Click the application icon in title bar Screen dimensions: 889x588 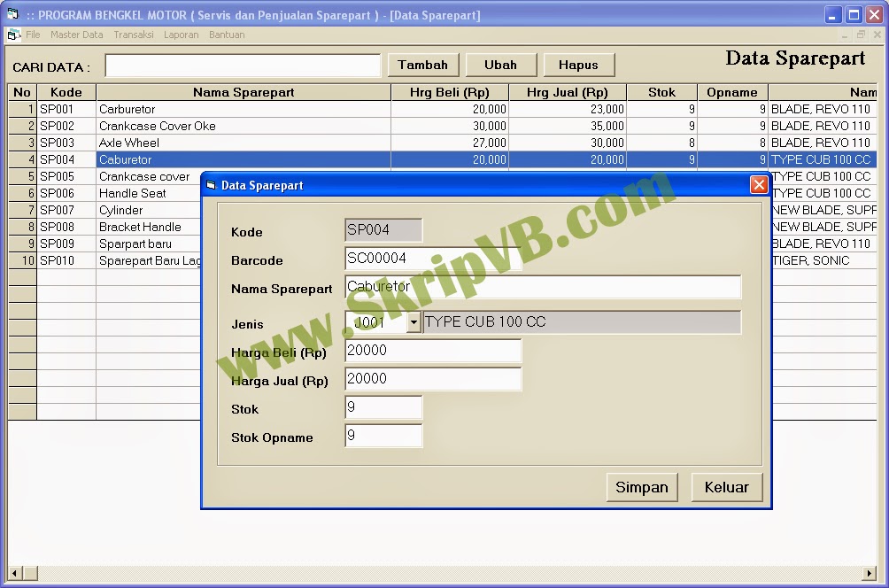point(12,13)
